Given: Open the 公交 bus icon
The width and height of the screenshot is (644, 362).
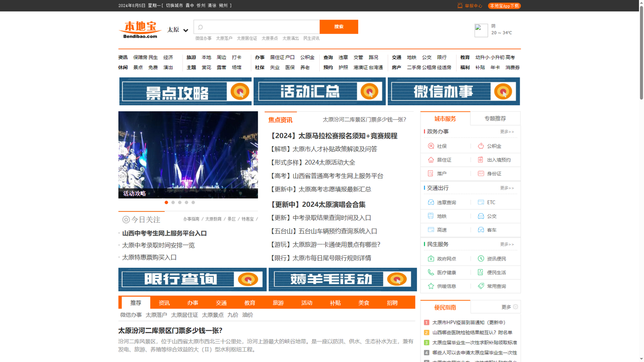Looking at the screenshot, I should (x=481, y=216).
